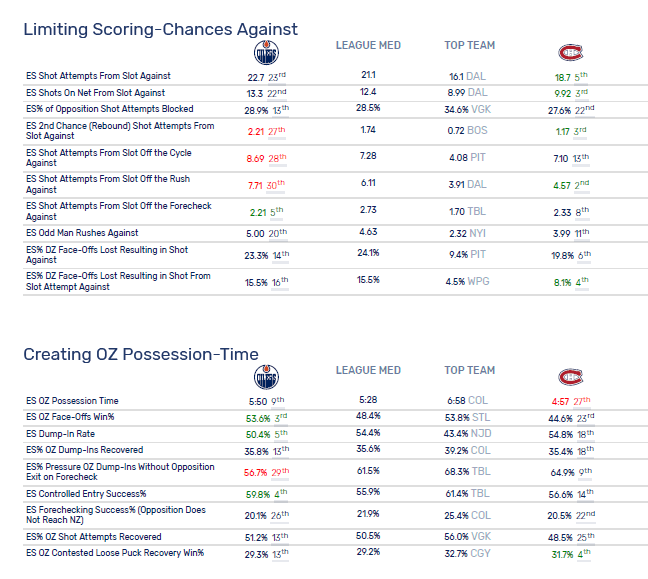Click the Creating OZ Possession-Time heading

point(141,354)
